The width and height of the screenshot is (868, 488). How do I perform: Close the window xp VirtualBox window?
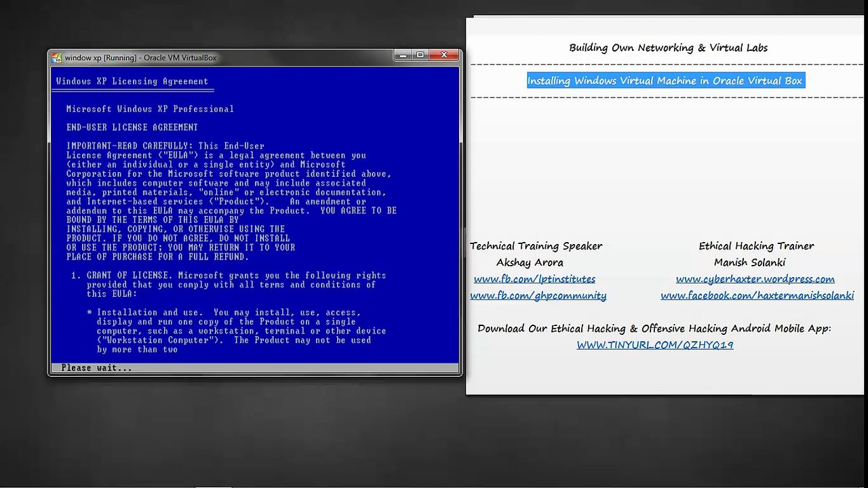click(x=444, y=55)
